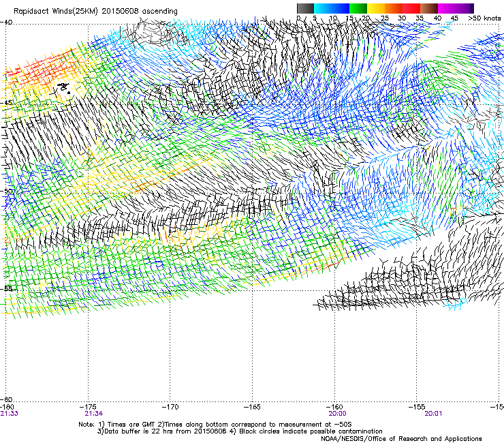This screenshot has height=443, width=504.
Task: Click the green 15–20 knots legend segment
Action: click(358, 8)
